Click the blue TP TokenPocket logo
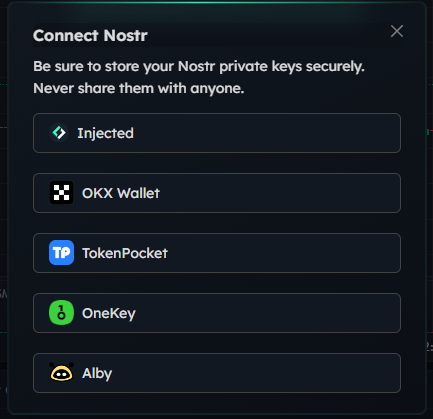The width and height of the screenshot is (433, 419). pyautogui.click(x=61, y=253)
